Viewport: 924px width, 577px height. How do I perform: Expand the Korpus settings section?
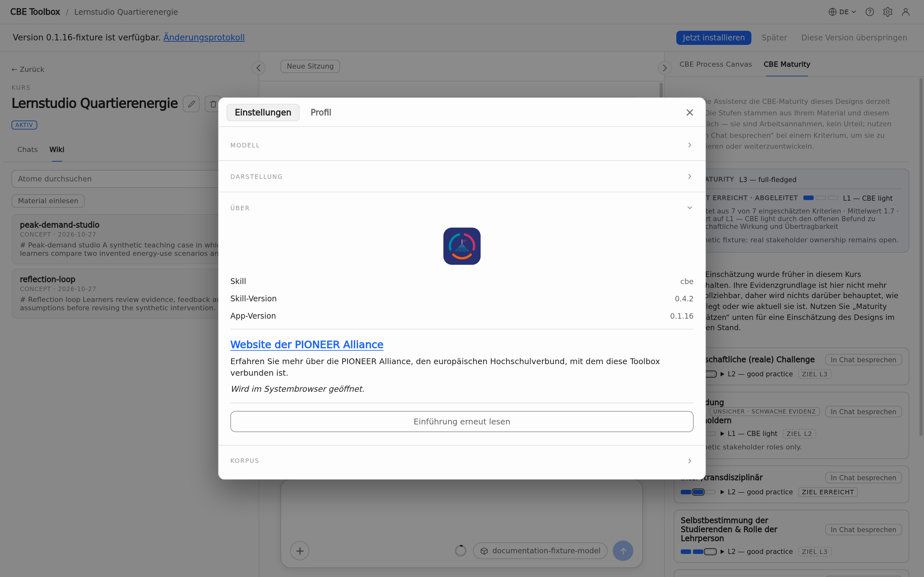pos(462,461)
